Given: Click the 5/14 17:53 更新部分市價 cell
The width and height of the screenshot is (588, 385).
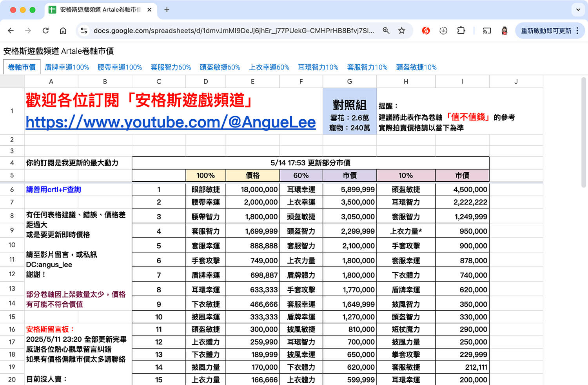Looking at the screenshot, I should point(310,163).
